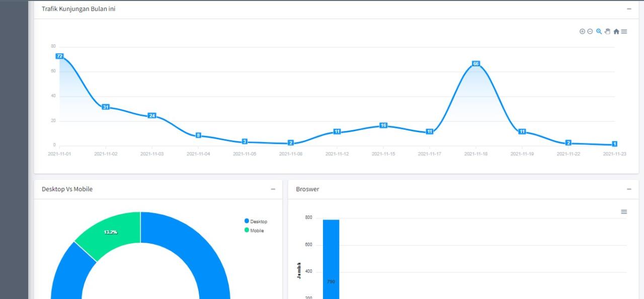644x299 pixels.
Task: Select the data point labeled 31
Action: pyautogui.click(x=106, y=107)
